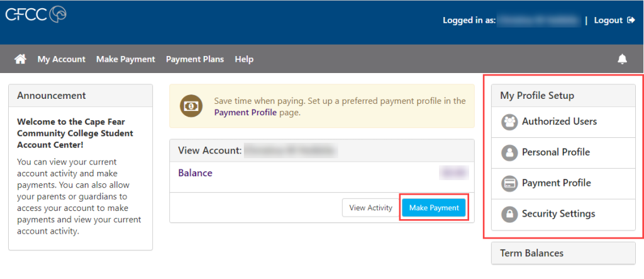
Task: Click the Balance link
Action: click(195, 173)
